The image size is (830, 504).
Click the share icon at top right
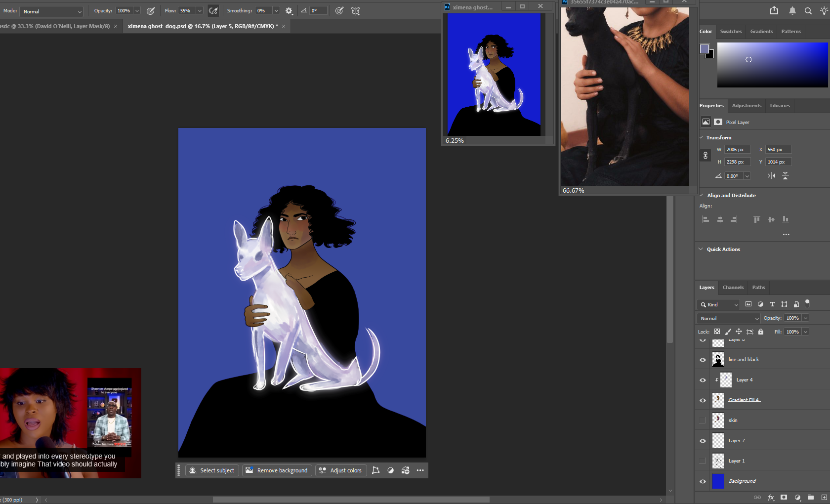[774, 10]
